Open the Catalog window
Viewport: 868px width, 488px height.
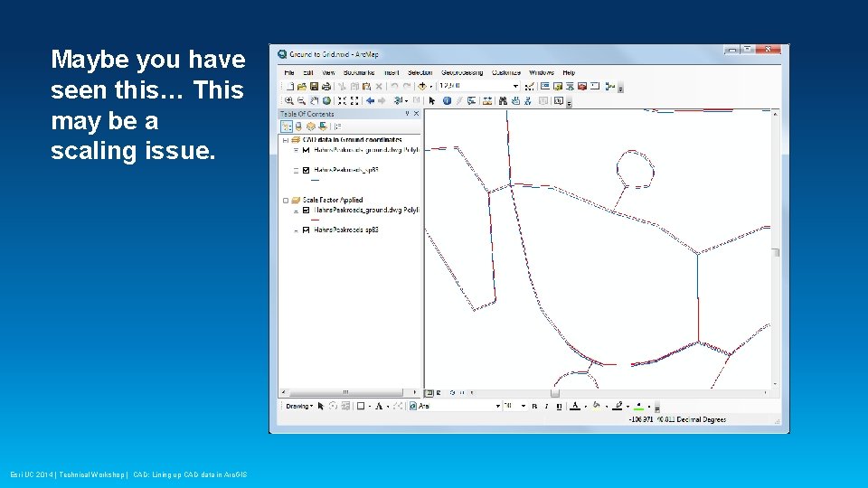pos(558,87)
